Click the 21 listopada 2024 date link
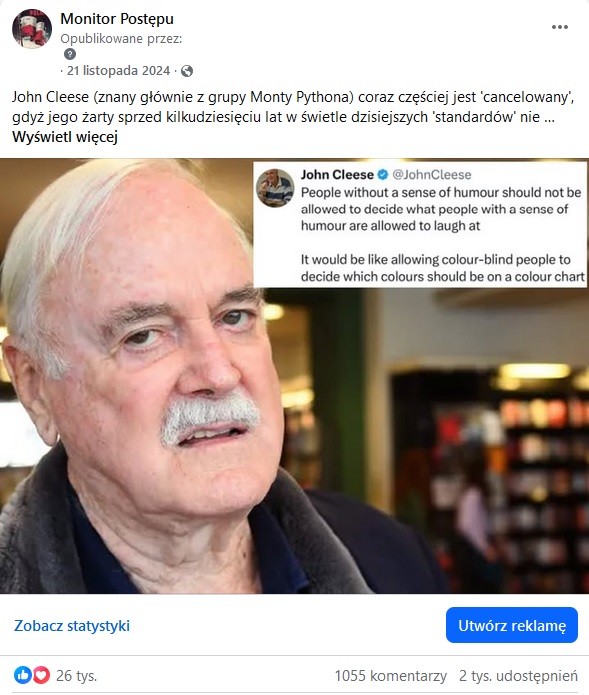This screenshot has width=589, height=695. (118, 71)
